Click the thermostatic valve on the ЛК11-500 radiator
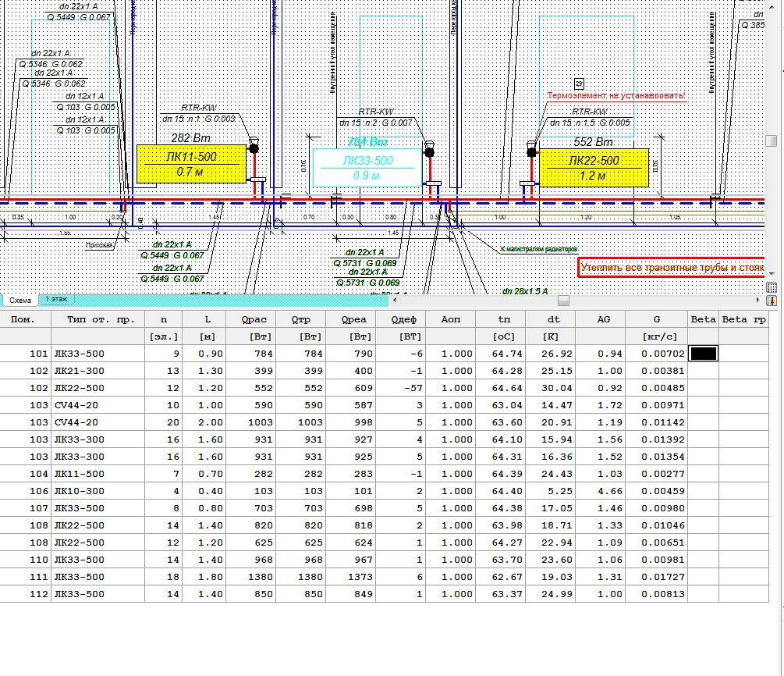The width and height of the screenshot is (784, 676). tap(254, 148)
